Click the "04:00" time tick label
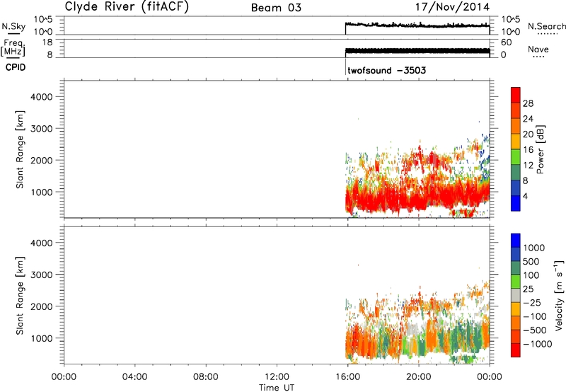Viewport: 566px width, 392px height. [x=134, y=377]
